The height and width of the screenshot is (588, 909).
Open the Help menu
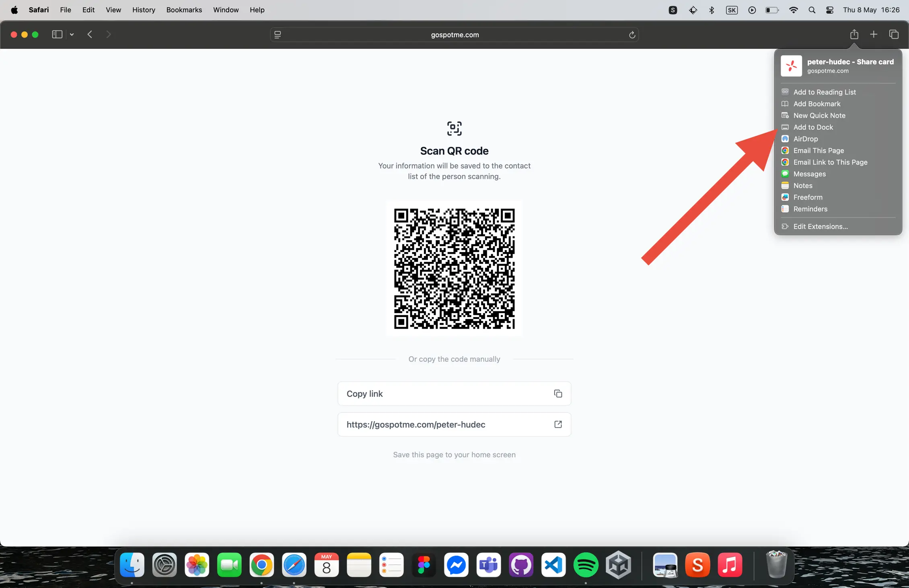point(257,10)
